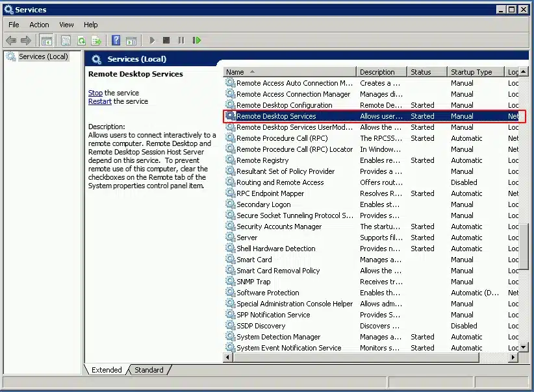The height and width of the screenshot is (392, 534).
Task: Select Routing and Remote Access service
Action: click(x=372, y=182)
